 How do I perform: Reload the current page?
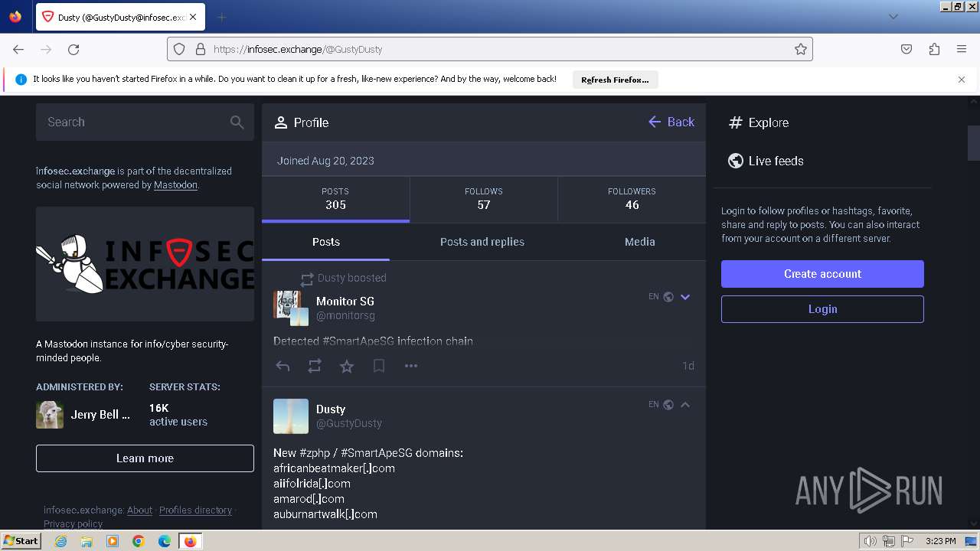(x=73, y=49)
